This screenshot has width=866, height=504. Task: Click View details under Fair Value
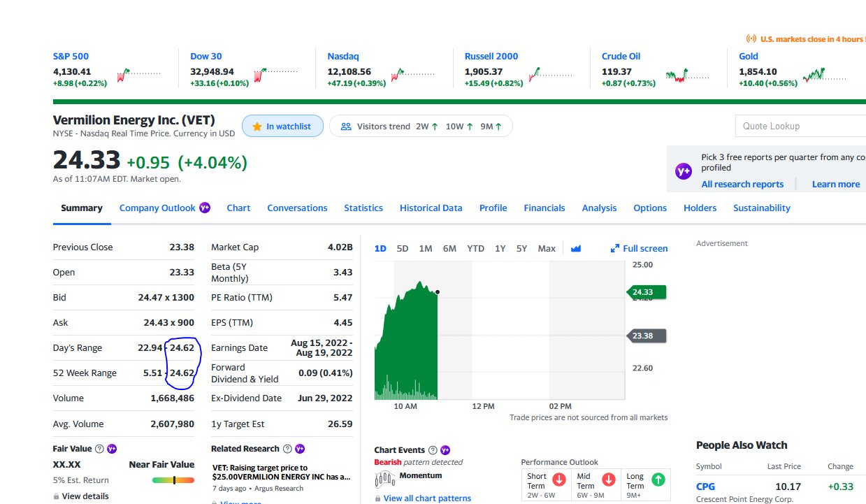click(85, 496)
